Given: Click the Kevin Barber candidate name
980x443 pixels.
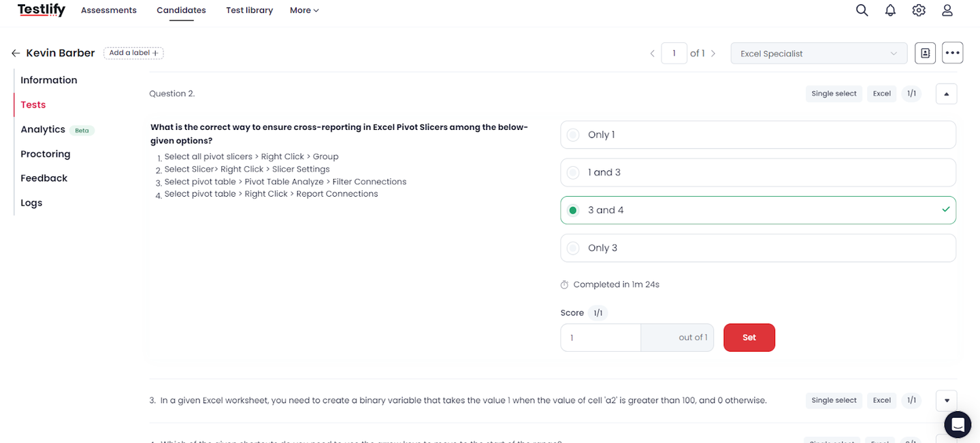Looking at the screenshot, I should pos(61,53).
